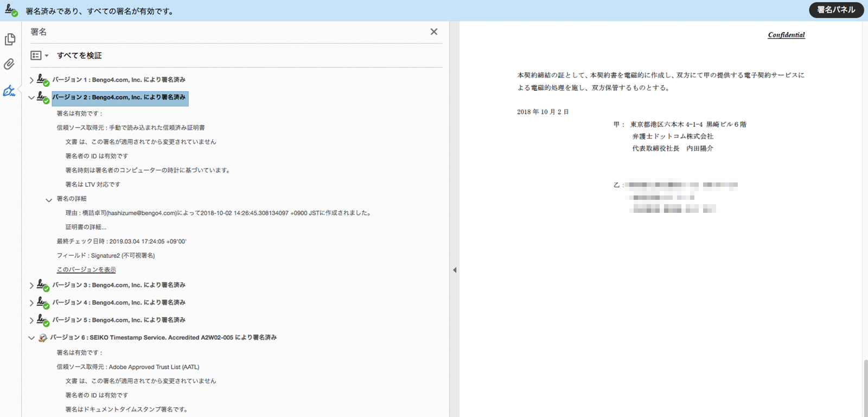Image resolution: width=868 pixels, height=417 pixels.
Task: Click signature icon for バージョン 5
Action: click(x=43, y=320)
